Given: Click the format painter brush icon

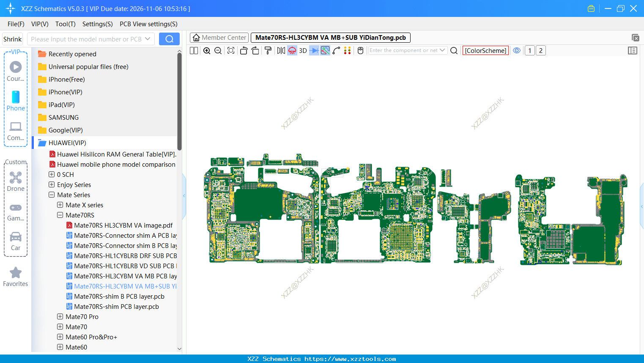Looking at the screenshot, I should 268,51.
